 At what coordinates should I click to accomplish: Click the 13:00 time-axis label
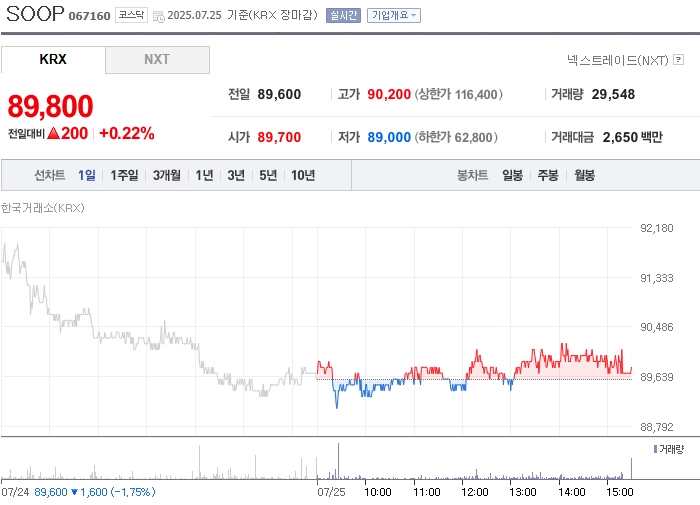pyautogui.click(x=523, y=492)
